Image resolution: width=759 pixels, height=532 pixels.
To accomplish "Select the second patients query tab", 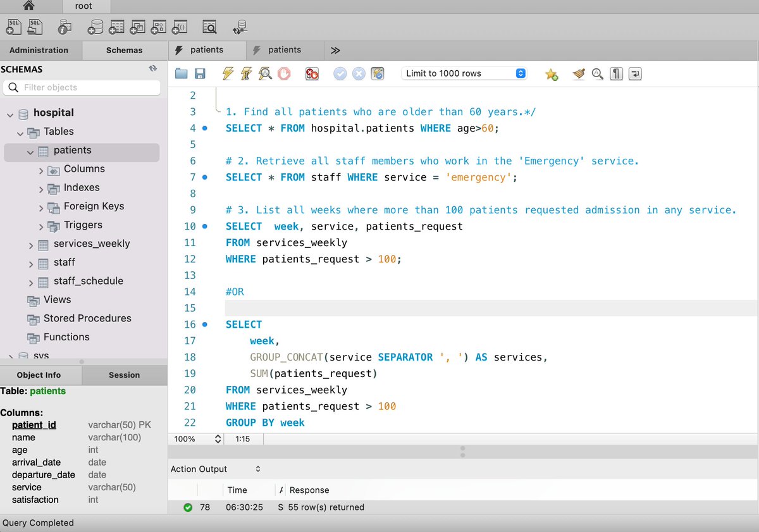I will pos(284,50).
